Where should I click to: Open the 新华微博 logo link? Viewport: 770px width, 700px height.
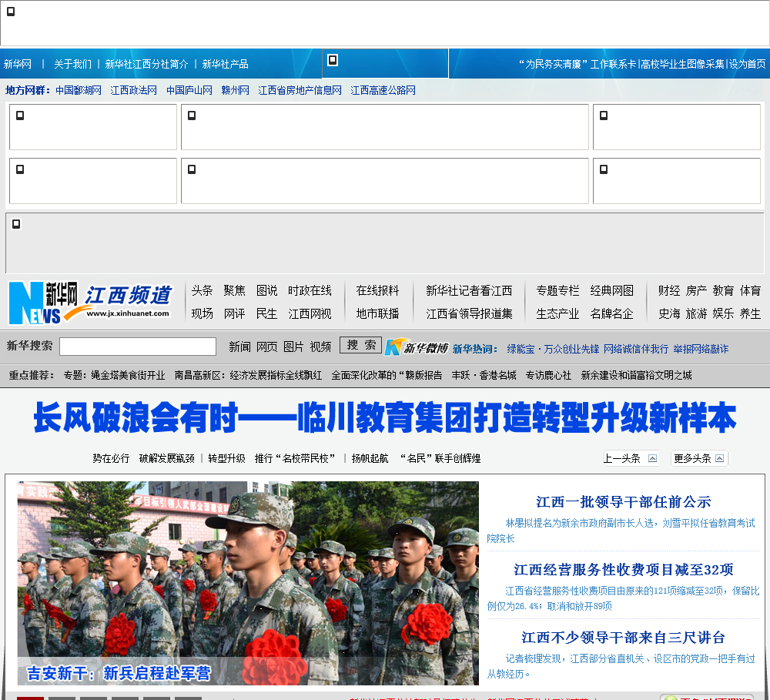417,347
